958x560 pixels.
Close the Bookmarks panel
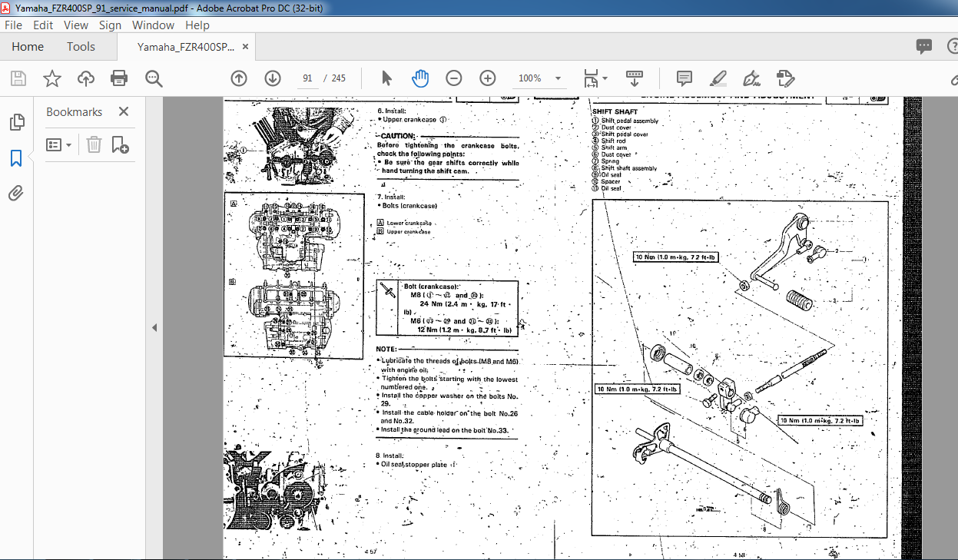(x=124, y=111)
